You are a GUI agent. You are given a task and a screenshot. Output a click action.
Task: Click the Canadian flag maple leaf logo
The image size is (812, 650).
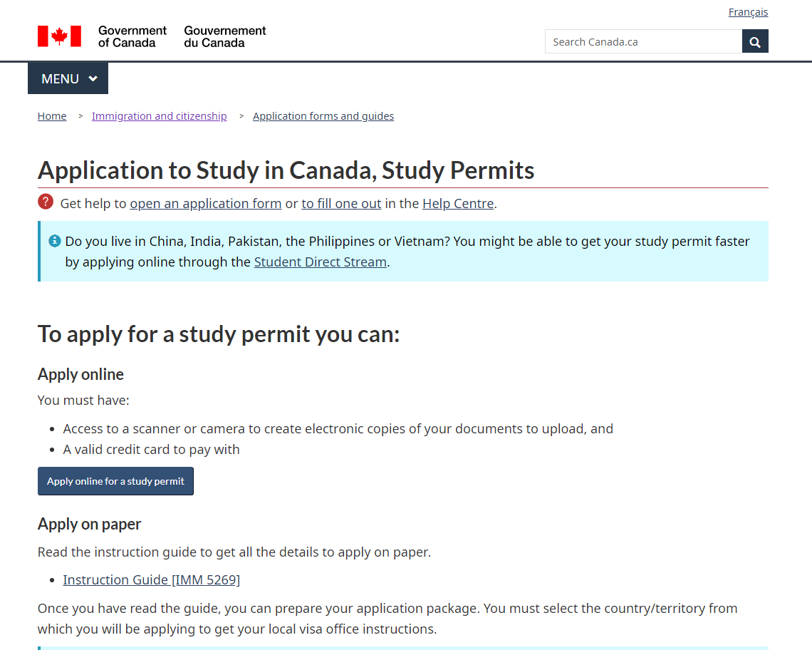(59, 36)
